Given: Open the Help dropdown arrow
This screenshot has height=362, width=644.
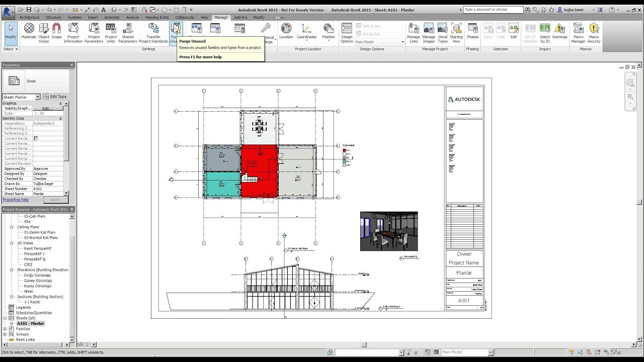Looking at the screenshot, I should (x=618, y=10).
